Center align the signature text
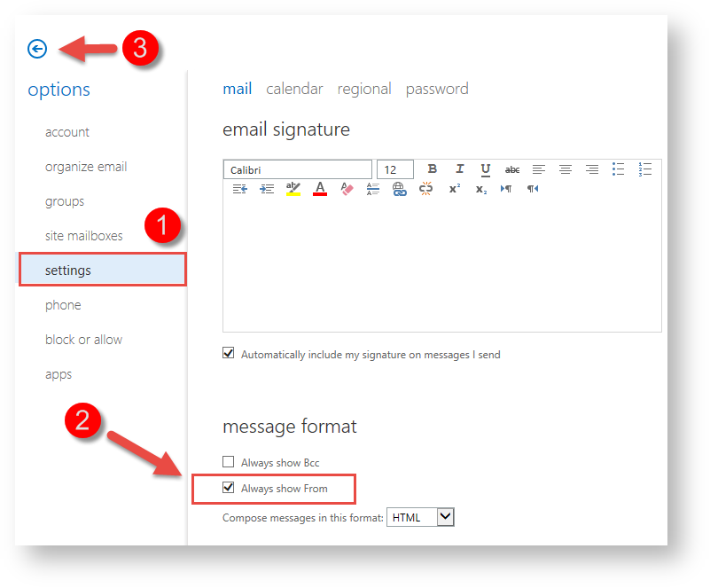Screen dimensions: 710x588 tap(565, 169)
